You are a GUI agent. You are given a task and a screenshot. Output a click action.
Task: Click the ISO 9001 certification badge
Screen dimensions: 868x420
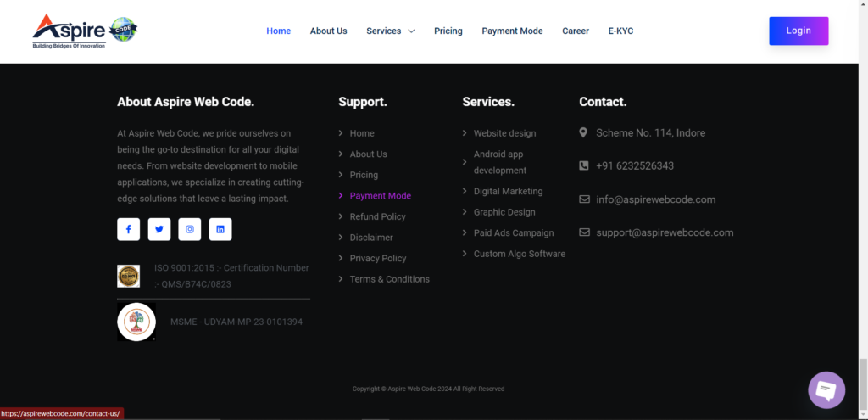[129, 276]
